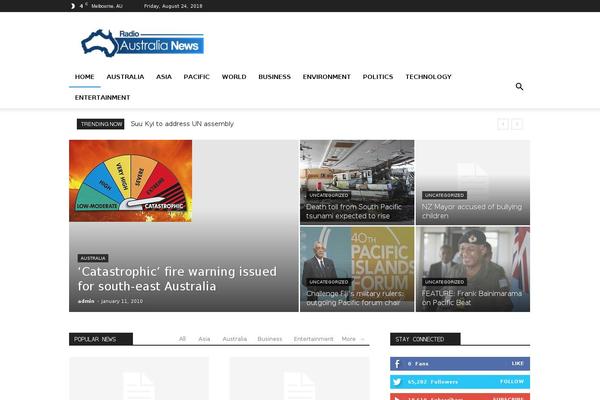
Task: Click the fire danger rating thumbnail
Action: (130, 181)
